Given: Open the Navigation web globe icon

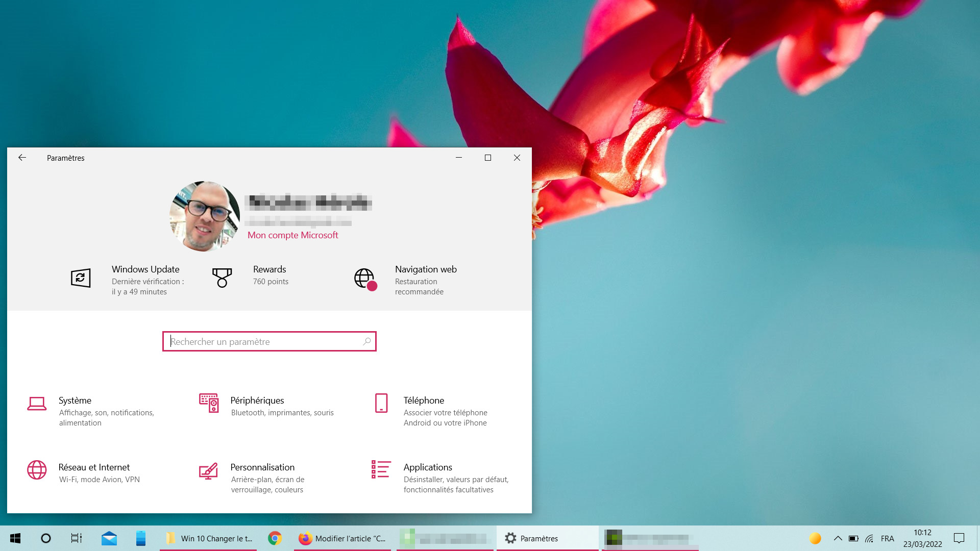Looking at the screenshot, I should pos(365,280).
